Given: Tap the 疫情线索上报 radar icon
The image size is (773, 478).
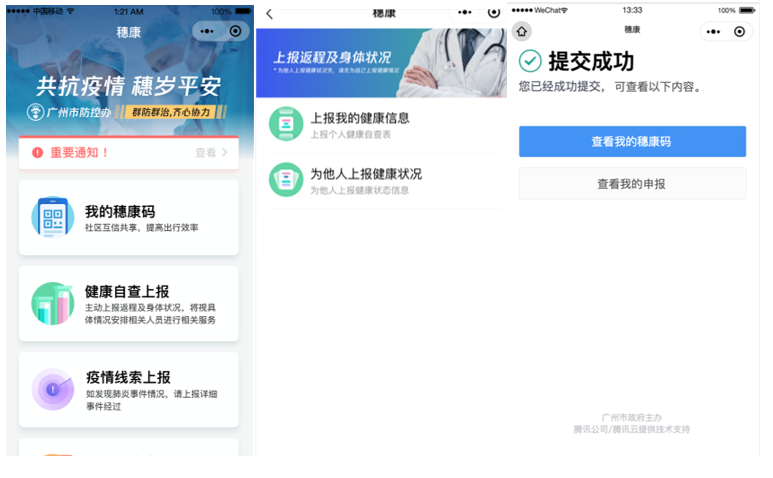Looking at the screenshot, I should point(52,389).
